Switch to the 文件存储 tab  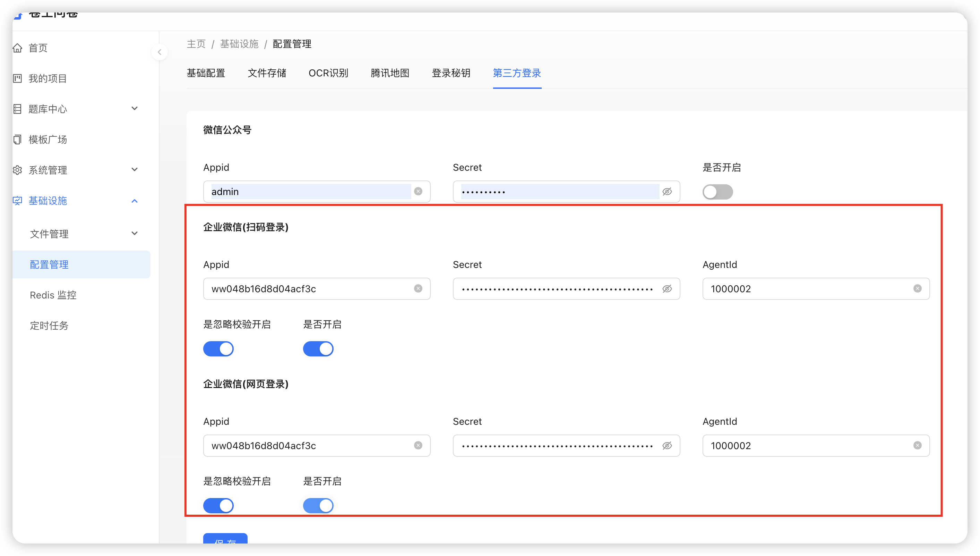(267, 73)
